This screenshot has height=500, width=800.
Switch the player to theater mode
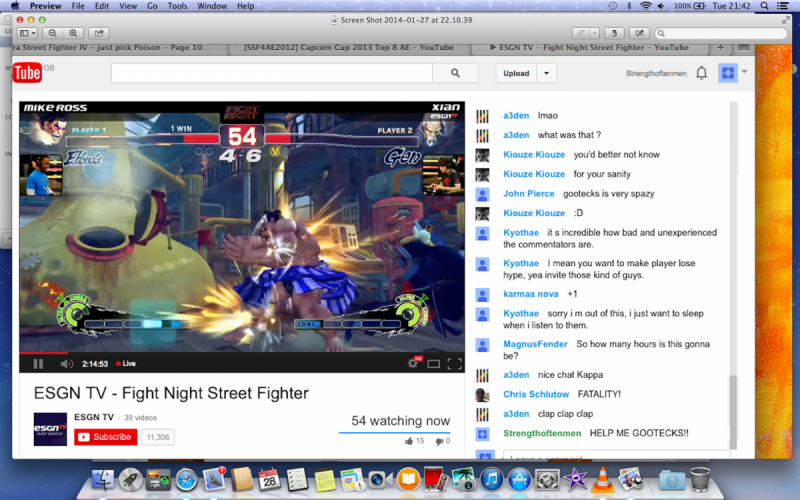coord(434,364)
